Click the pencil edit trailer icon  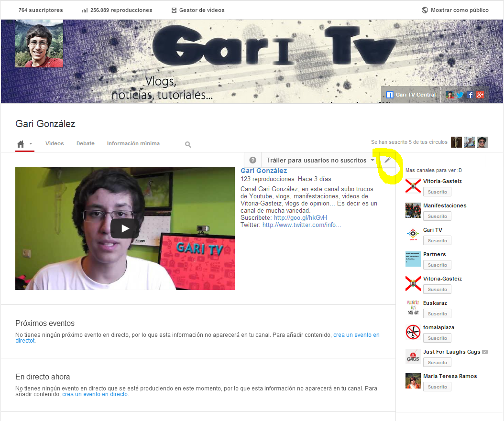coord(388,160)
